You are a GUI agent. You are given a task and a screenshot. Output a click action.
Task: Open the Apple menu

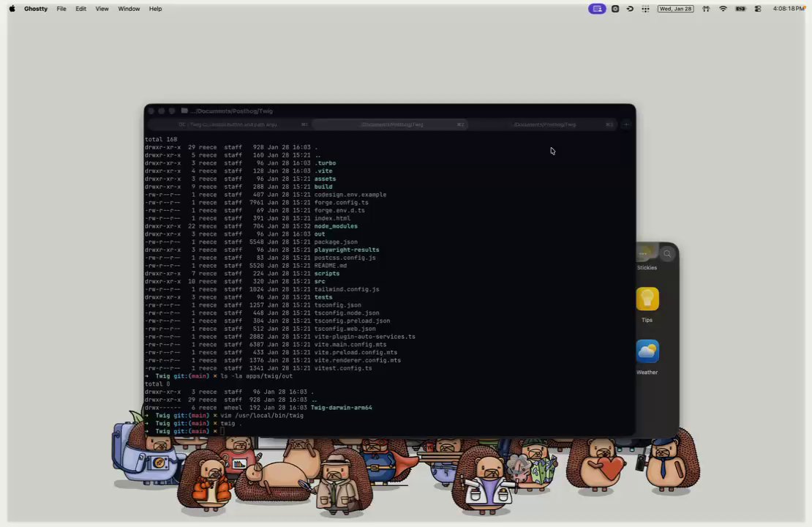[12, 9]
